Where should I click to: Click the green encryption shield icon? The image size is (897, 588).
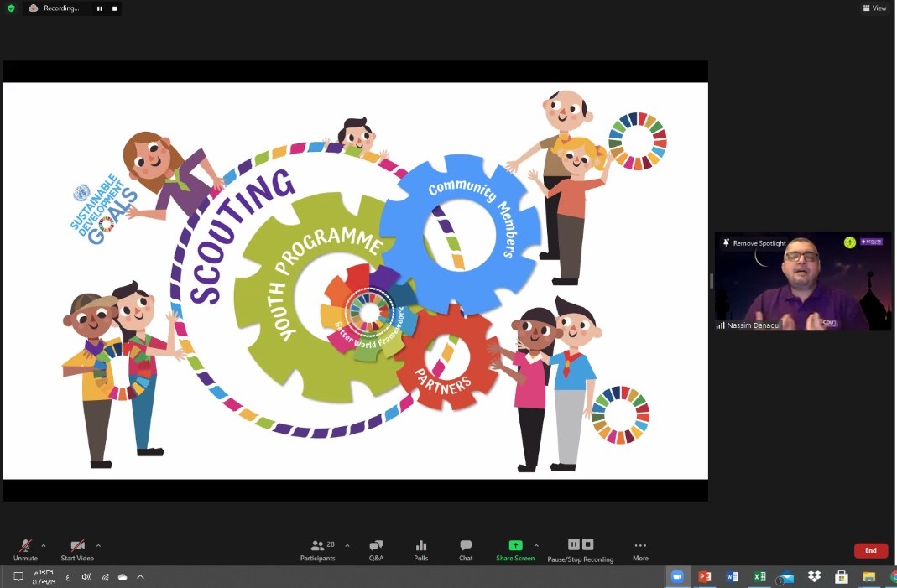[x=10, y=8]
